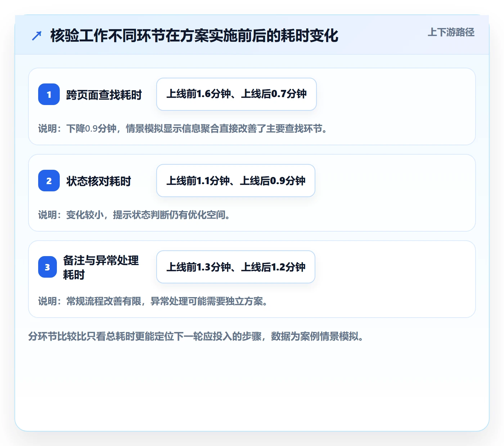This screenshot has width=504, height=446.
Task: Select the note starting with 说明：下降0.9分钟
Action: click(183, 128)
